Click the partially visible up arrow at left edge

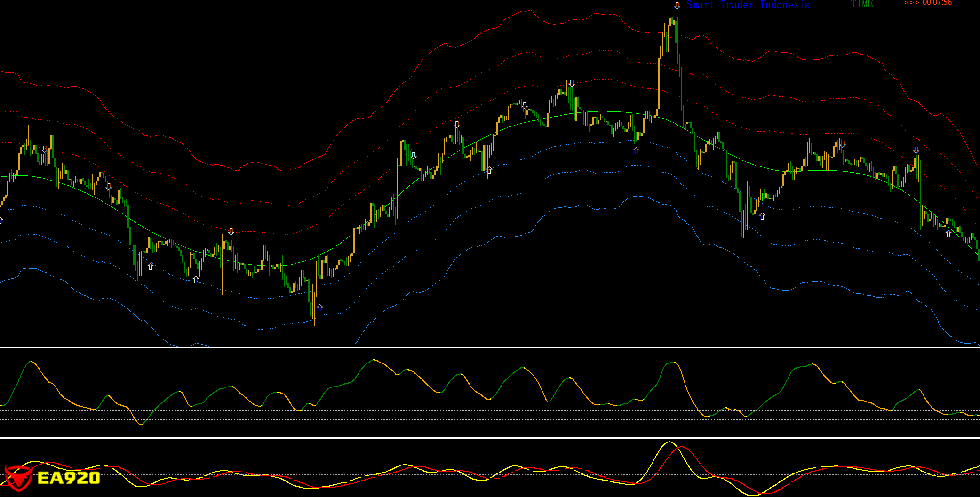[1, 220]
